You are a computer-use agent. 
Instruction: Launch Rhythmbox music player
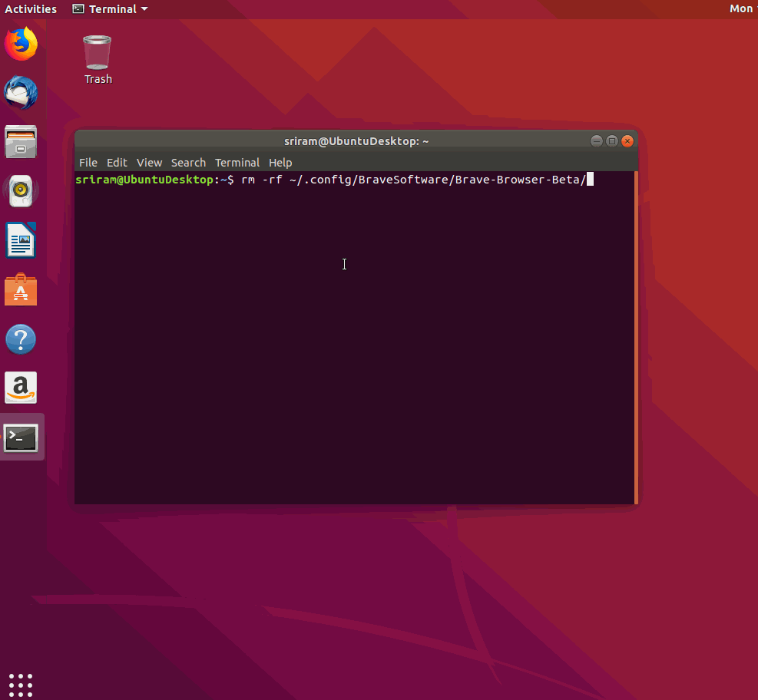click(x=21, y=191)
